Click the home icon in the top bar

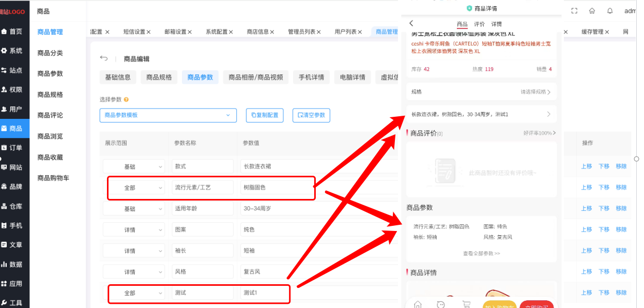click(592, 11)
